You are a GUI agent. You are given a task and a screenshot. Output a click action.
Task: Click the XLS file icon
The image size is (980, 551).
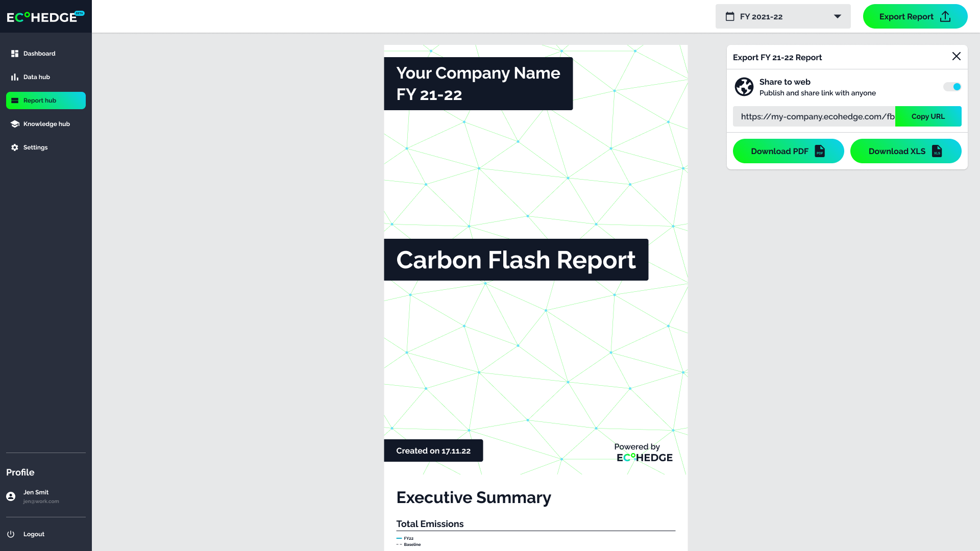pos(937,151)
